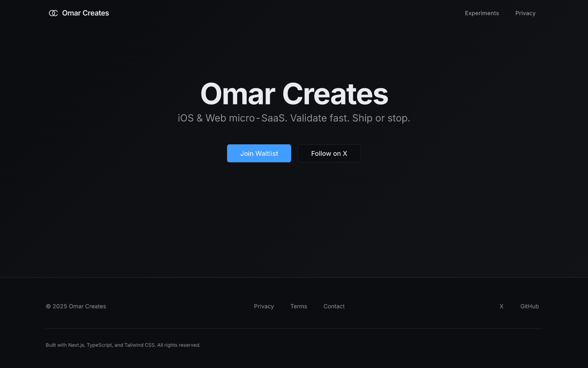Open the Experiments page from the navigation
The width and height of the screenshot is (588, 368).
click(x=481, y=13)
